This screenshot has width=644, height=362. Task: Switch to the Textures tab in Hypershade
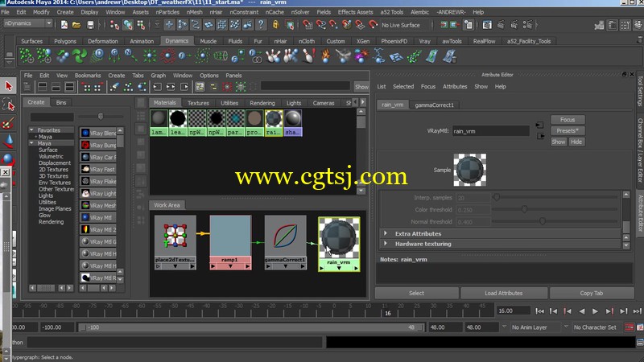198,103
